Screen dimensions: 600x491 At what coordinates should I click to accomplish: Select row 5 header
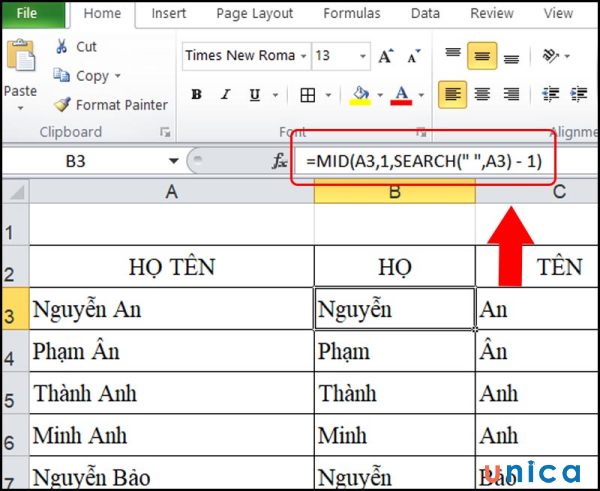(15, 393)
